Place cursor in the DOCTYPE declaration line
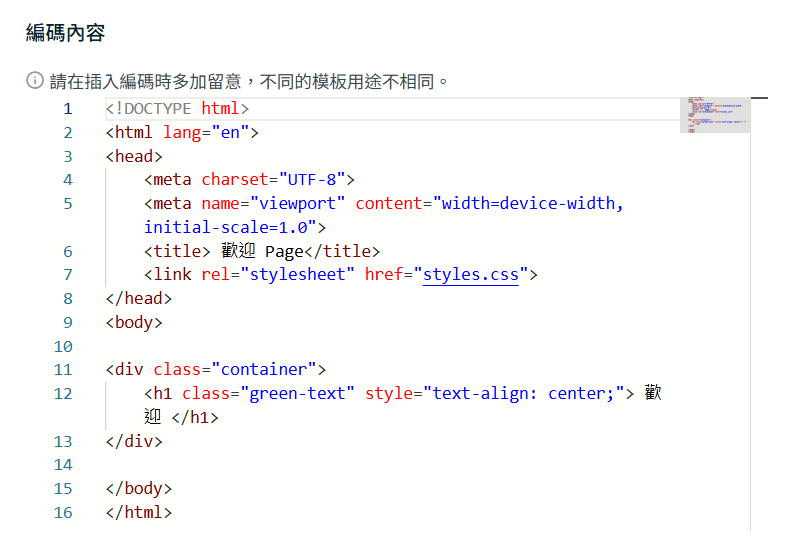Image resolution: width=790 pixels, height=549 pixels. point(177,109)
